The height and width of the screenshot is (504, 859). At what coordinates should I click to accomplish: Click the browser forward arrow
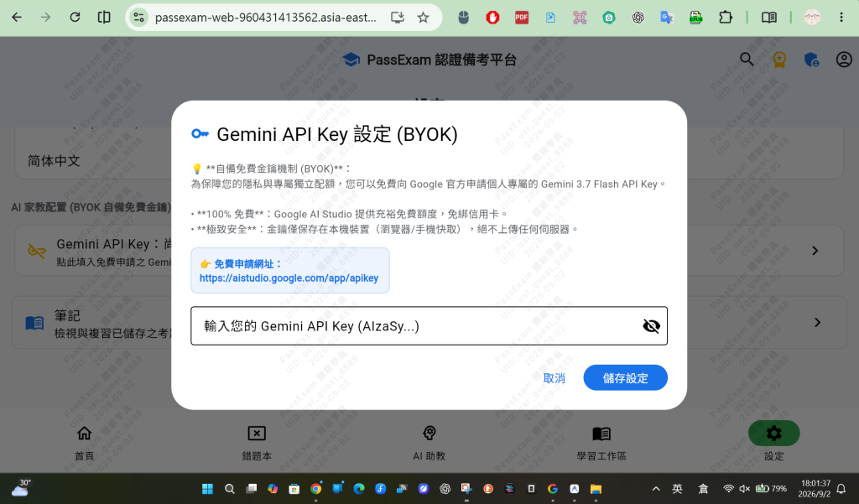pyautogui.click(x=45, y=18)
